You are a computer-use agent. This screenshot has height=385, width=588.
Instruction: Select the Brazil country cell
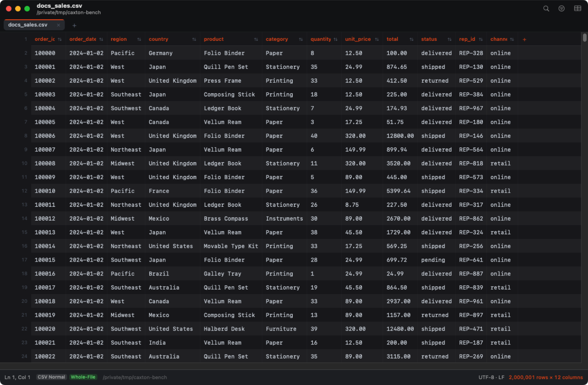[x=172, y=274]
